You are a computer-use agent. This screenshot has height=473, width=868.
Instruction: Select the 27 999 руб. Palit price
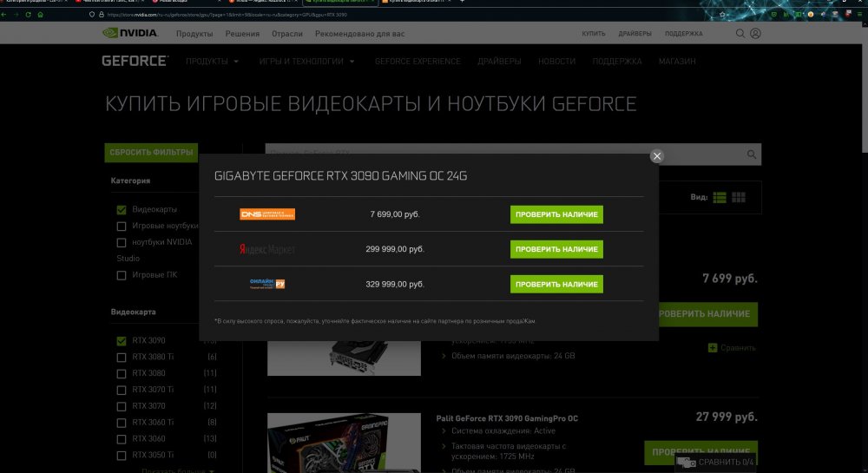[x=727, y=417]
